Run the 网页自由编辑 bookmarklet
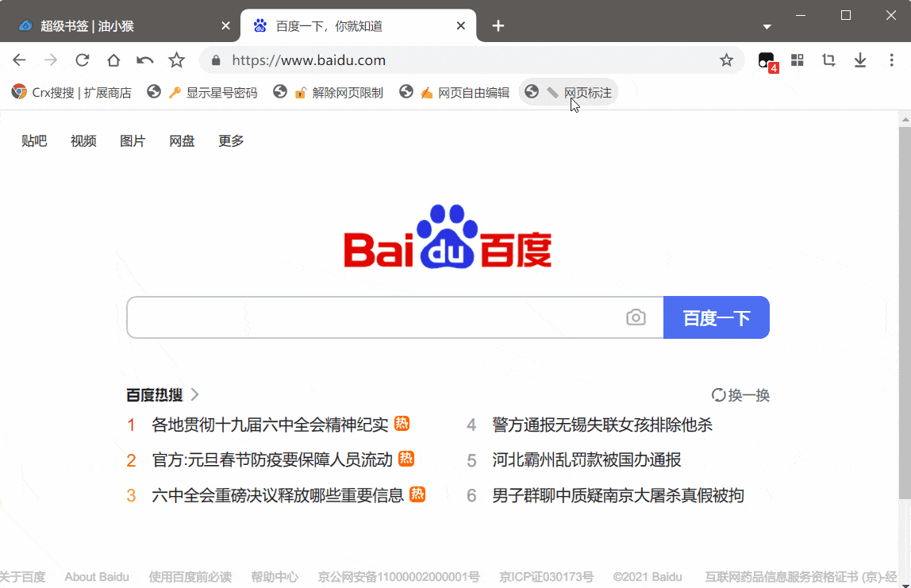 pyautogui.click(x=455, y=92)
